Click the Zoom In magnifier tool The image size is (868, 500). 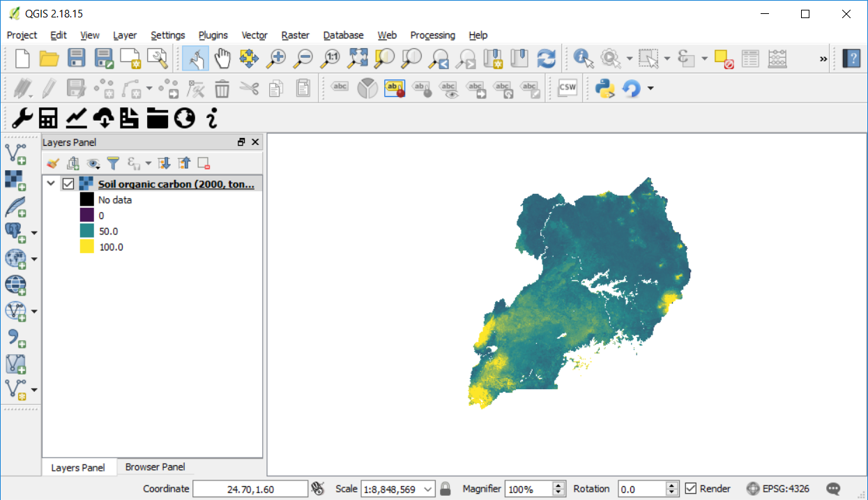(277, 59)
